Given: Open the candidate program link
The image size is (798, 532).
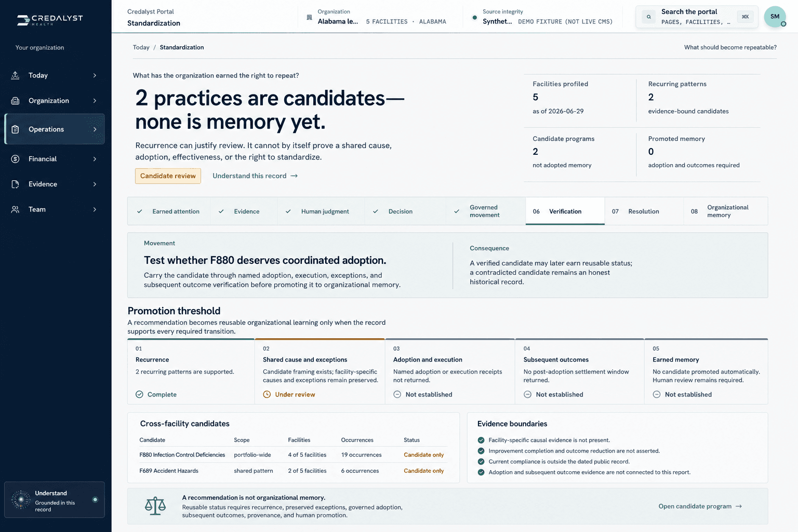Looking at the screenshot, I should tap(700, 506).
